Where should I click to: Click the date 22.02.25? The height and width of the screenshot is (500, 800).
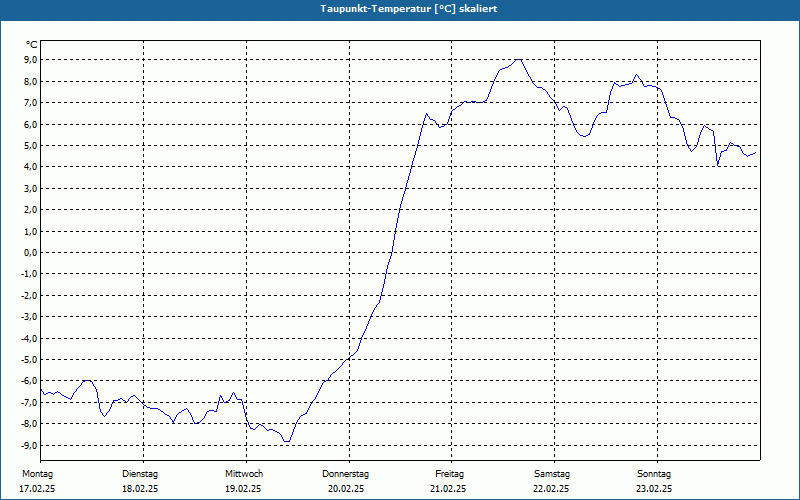(x=551, y=489)
